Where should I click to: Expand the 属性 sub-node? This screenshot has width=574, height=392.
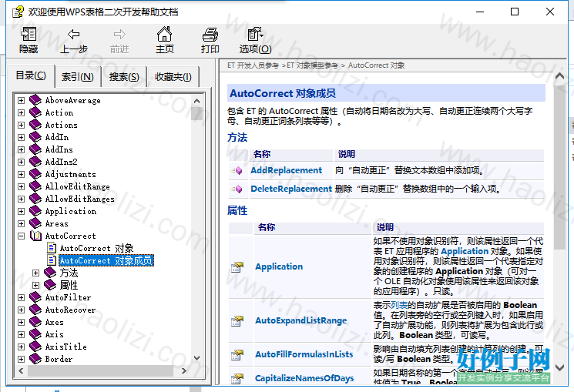36,285
